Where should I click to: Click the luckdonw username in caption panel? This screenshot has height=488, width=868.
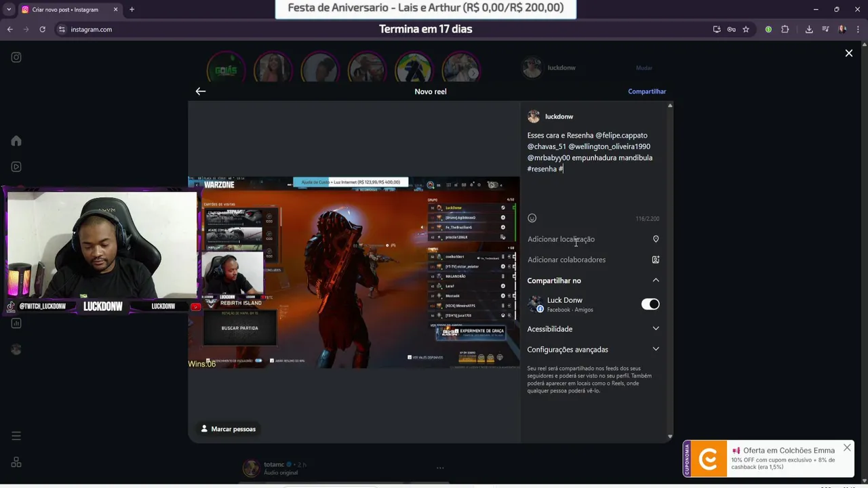[x=559, y=117]
